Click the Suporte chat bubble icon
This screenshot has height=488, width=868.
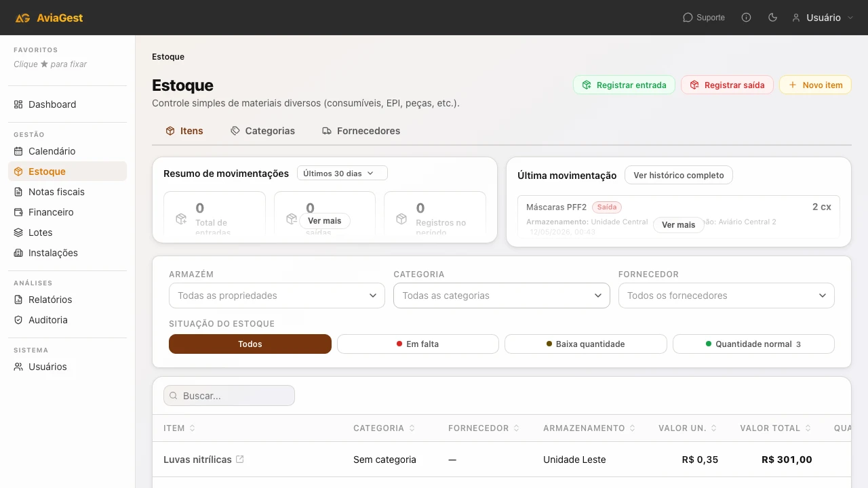(x=688, y=18)
